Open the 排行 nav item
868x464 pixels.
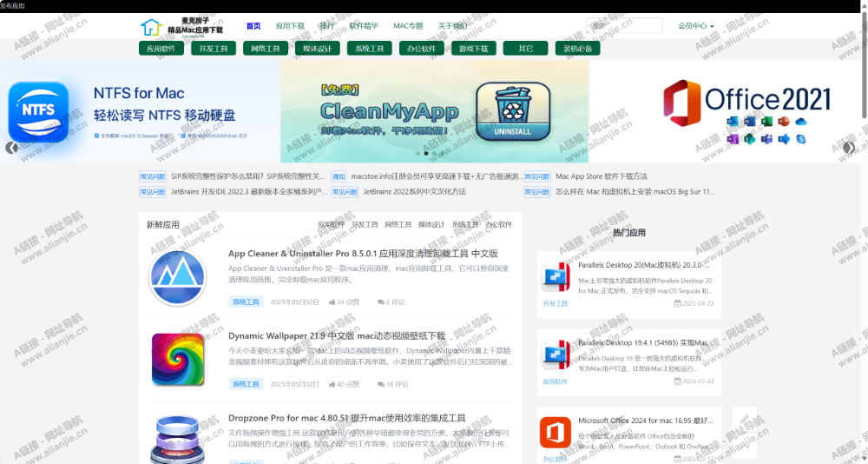tap(326, 25)
